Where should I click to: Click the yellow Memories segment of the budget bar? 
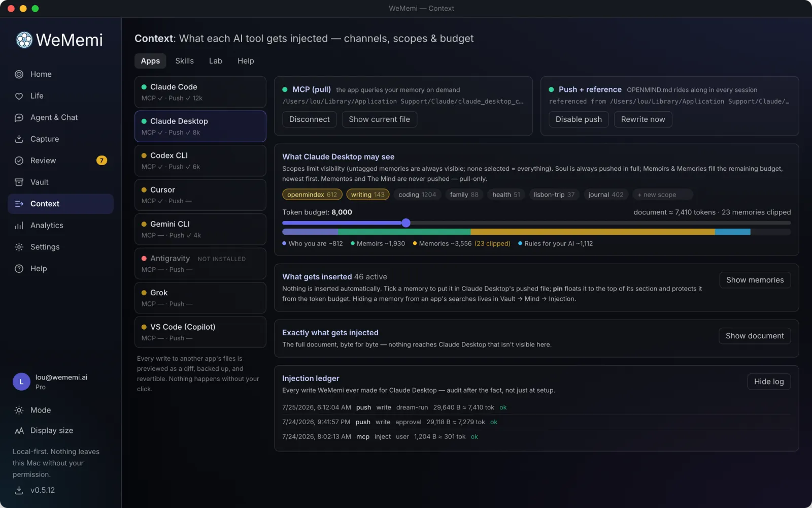point(593,232)
